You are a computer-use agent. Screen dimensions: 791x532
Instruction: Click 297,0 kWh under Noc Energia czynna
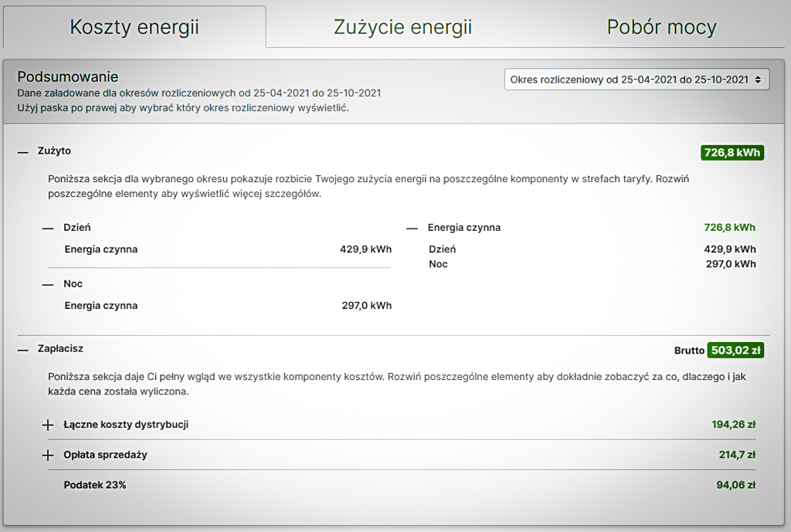(367, 306)
